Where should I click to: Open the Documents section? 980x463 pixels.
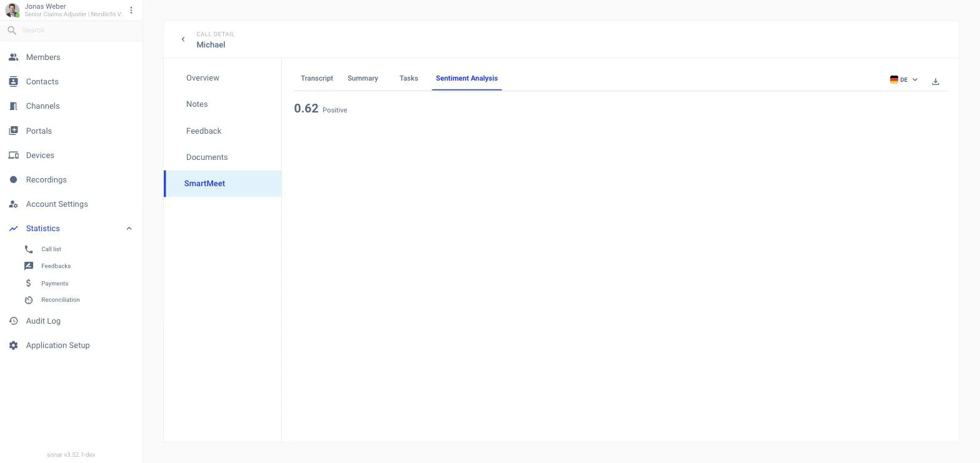point(222,157)
